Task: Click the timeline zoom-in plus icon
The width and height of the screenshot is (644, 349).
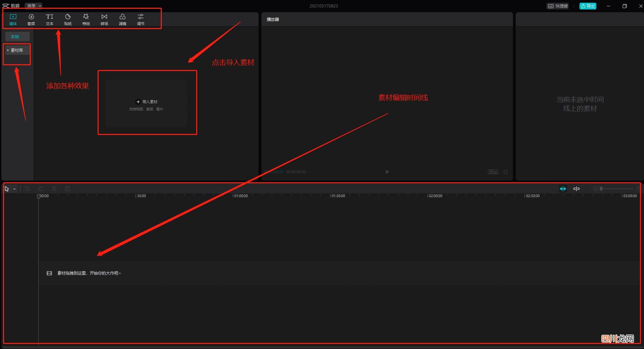Action: (x=639, y=189)
